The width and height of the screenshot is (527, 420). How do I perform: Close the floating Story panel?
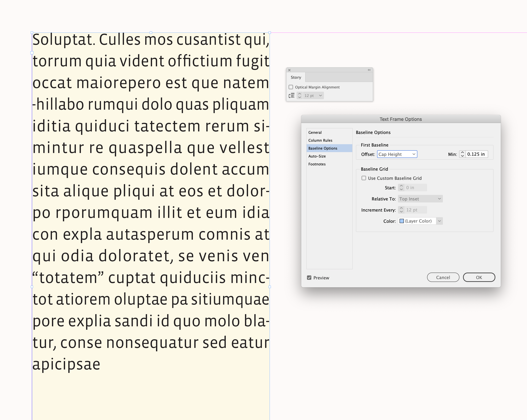coord(290,70)
